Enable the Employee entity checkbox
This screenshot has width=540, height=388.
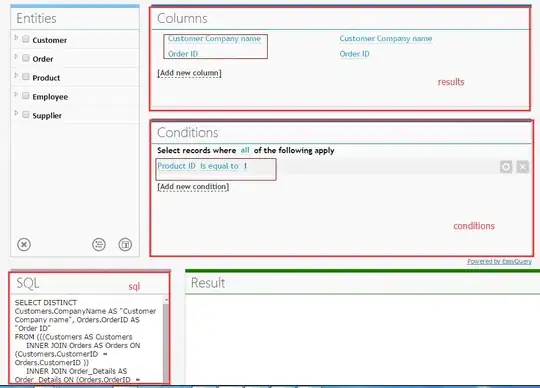tap(25, 95)
